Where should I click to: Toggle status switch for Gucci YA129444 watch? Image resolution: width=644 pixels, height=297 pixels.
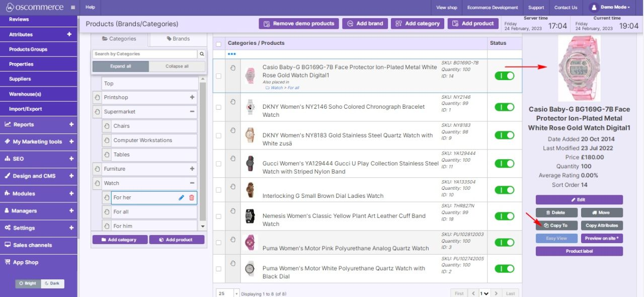[505, 164]
